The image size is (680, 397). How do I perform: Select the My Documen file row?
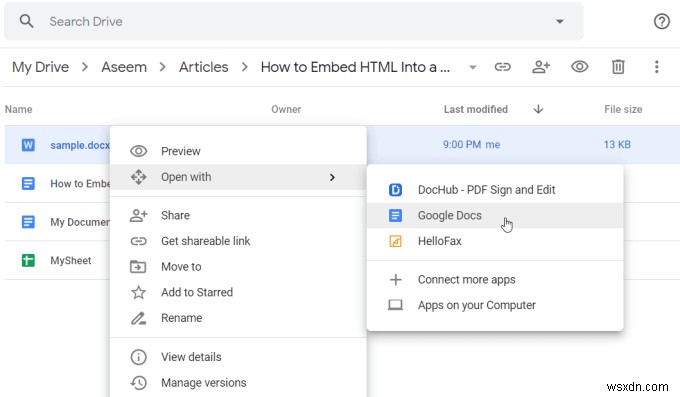click(57, 222)
